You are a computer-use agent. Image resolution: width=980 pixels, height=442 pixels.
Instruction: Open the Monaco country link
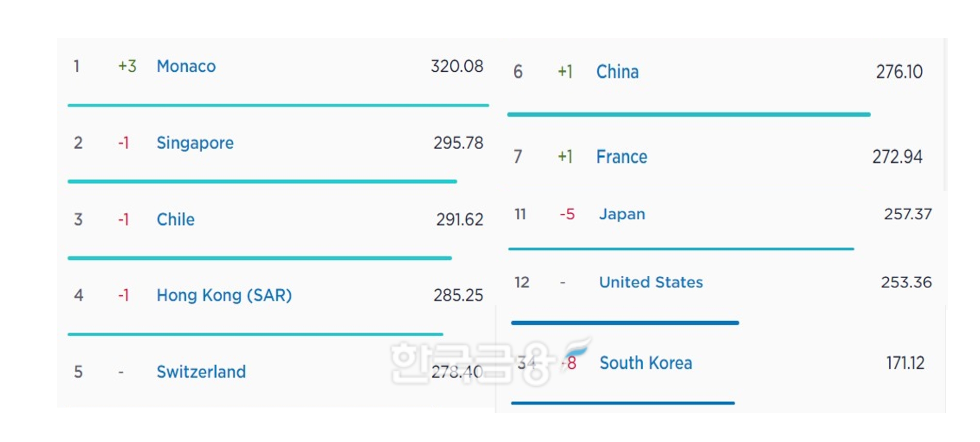[186, 67]
